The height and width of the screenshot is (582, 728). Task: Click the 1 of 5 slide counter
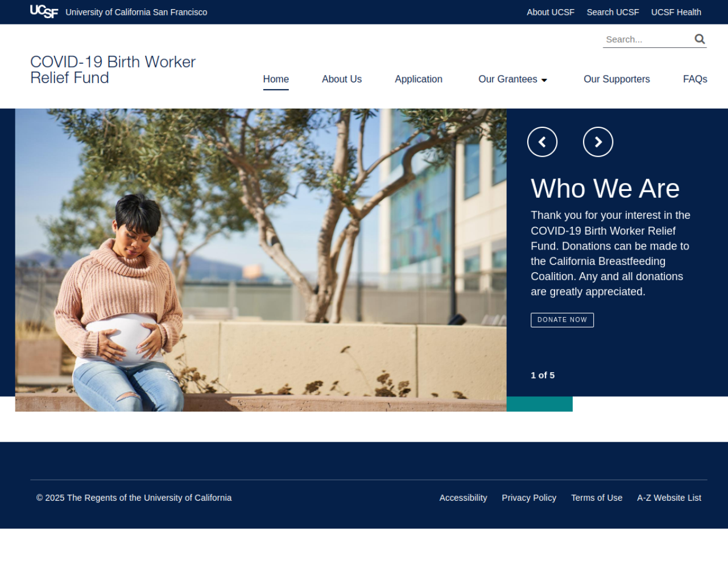point(543,375)
